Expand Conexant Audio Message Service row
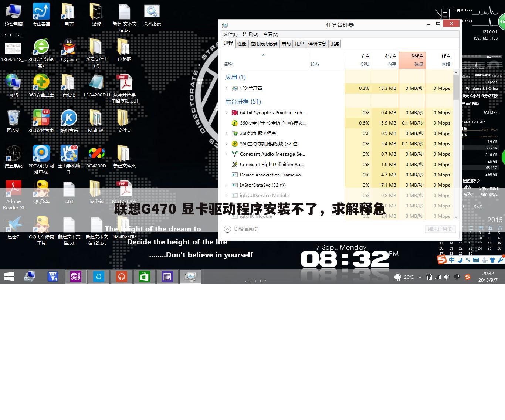 click(x=226, y=154)
